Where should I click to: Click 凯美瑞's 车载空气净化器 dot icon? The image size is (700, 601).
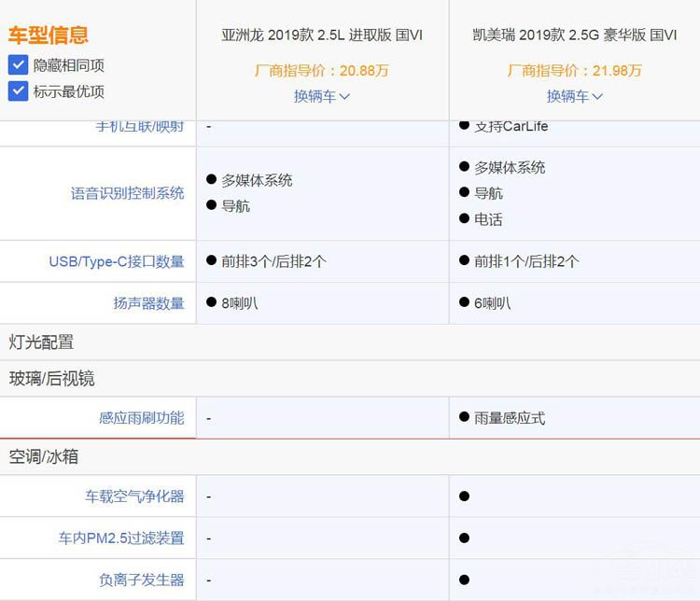point(465,496)
